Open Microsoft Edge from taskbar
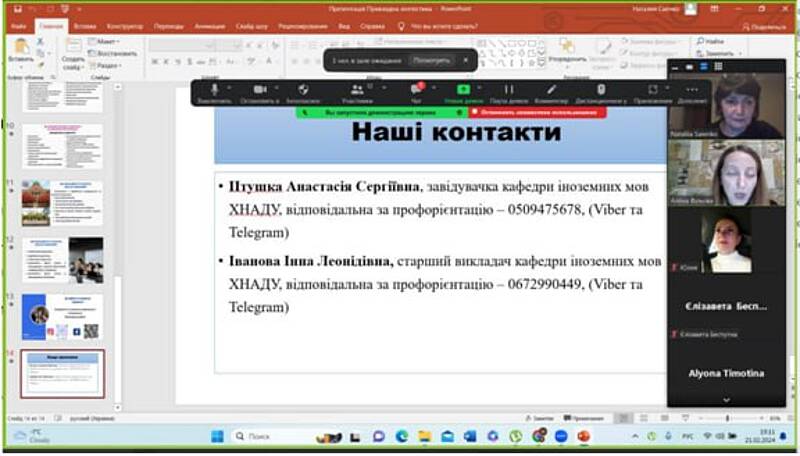Viewport: 800px width, 456px height. click(x=402, y=437)
